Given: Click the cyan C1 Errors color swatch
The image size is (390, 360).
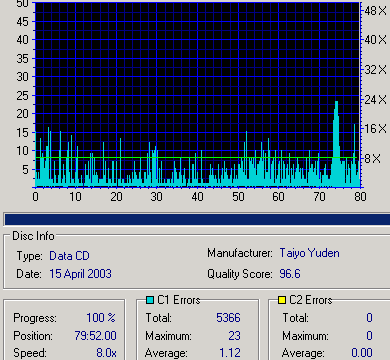Looking at the screenshot, I should tap(150, 300).
